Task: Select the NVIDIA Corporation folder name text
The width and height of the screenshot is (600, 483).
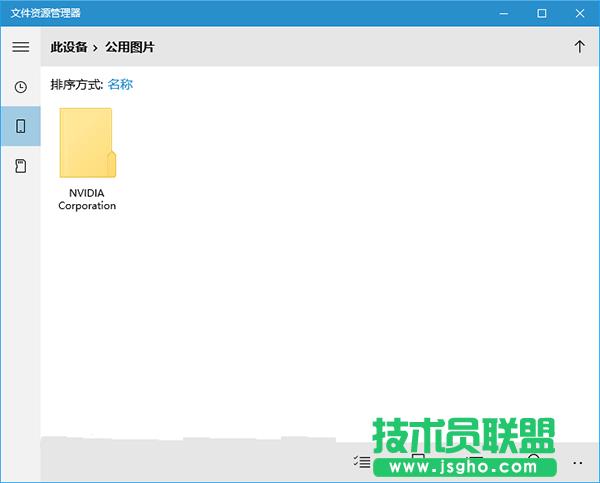Action: pos(87,199)
